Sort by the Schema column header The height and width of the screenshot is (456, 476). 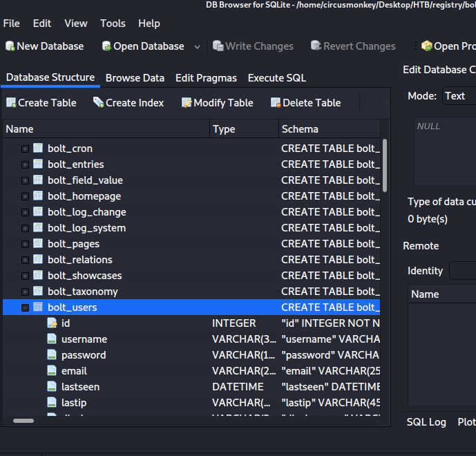coord(330,129)
